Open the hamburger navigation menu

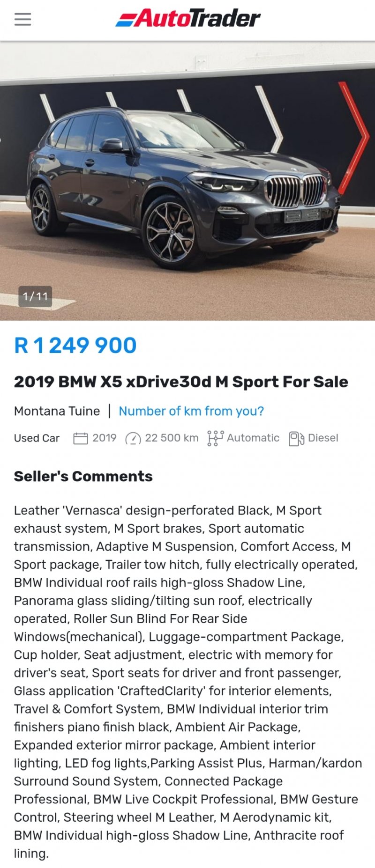click(22, 19)
